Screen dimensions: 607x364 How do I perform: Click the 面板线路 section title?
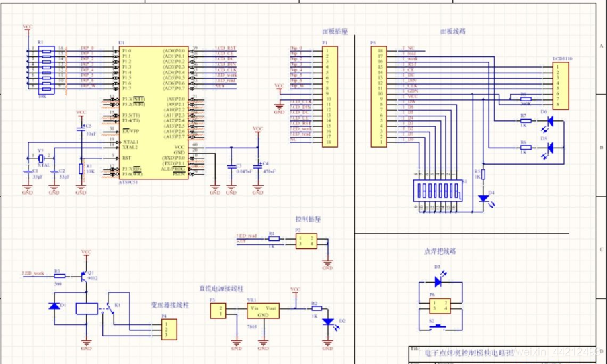[453, 32]
